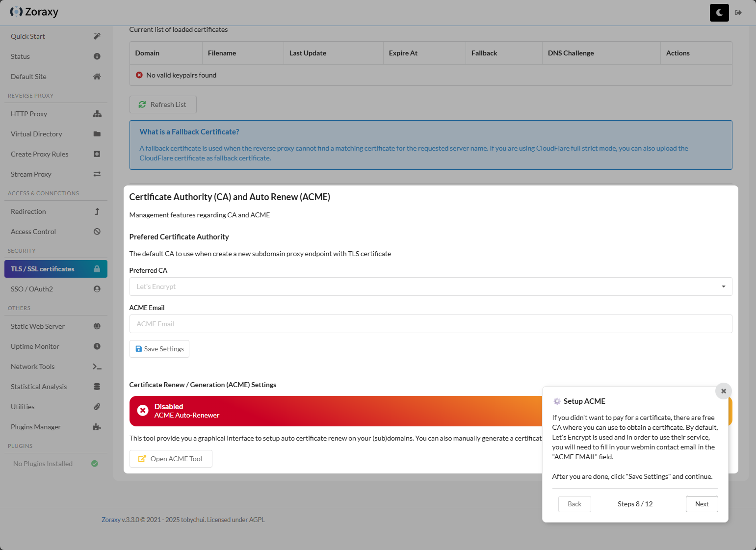Image resolution: width=756 pixels, height=550 pixels.
Task: Click the Network Tools terminal icon
Action: [97, 367]
